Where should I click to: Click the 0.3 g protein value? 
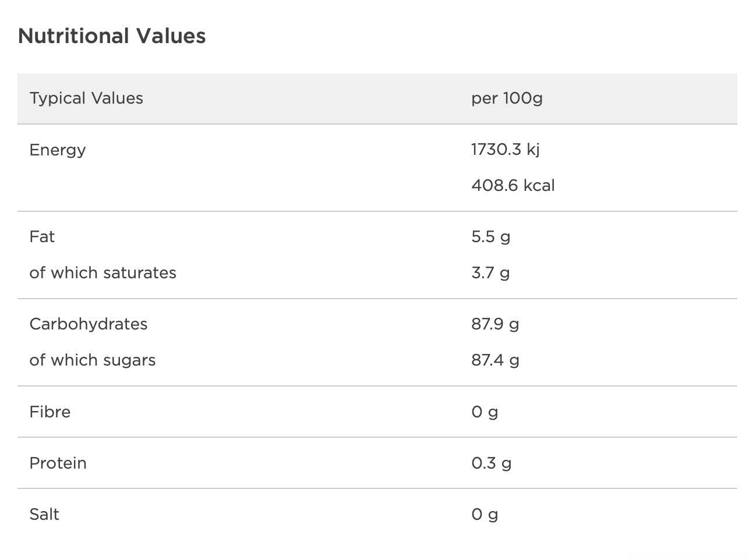[x=491, y=463]
